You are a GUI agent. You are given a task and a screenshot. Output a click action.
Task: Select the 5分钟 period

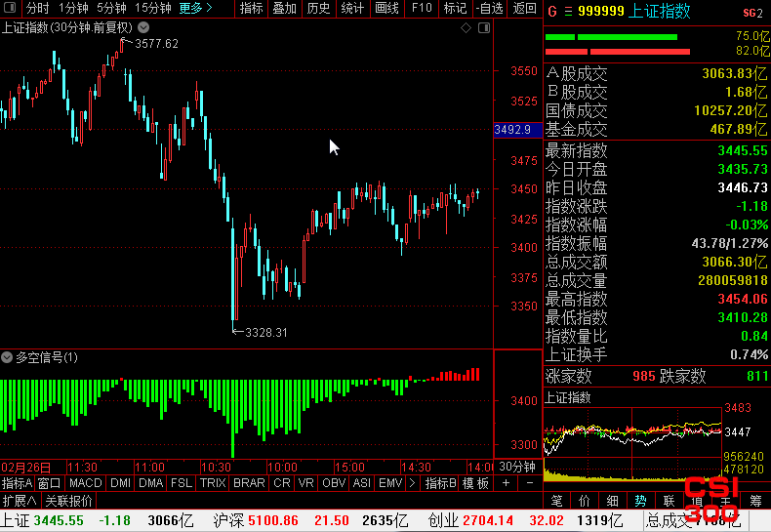click(111, 8)
